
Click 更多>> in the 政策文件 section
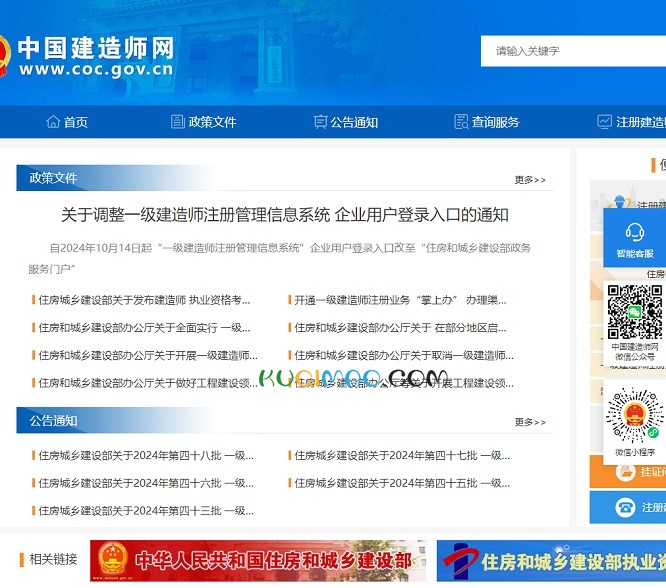coord(530,180)
